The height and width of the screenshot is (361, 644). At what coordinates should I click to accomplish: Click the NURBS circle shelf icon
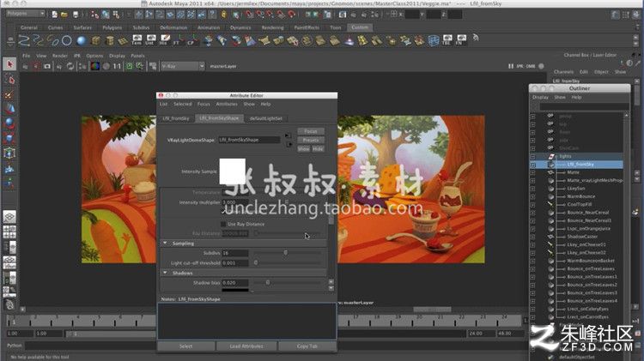pos(67,40)
